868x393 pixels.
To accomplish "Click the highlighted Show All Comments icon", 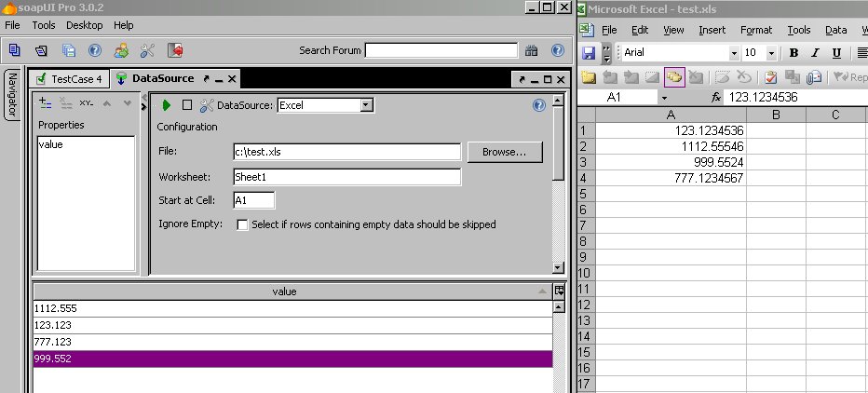I will [x=674, y=77].
